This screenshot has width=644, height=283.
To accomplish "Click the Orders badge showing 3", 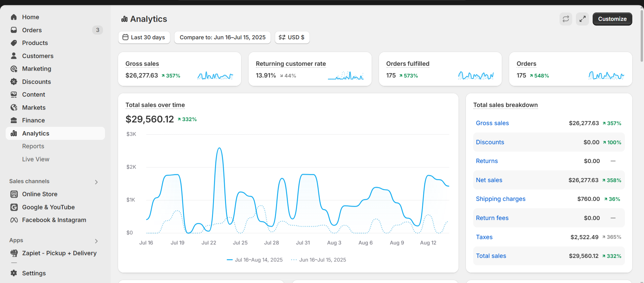I will click(x=98, y=30).
